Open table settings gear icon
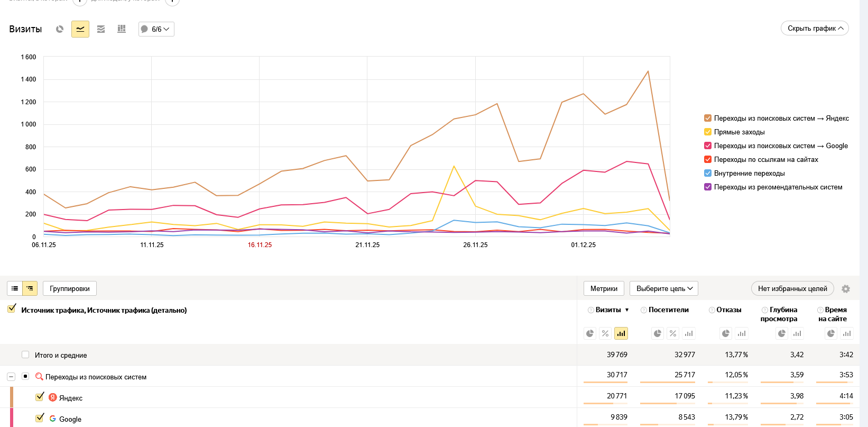 (846, 289)
